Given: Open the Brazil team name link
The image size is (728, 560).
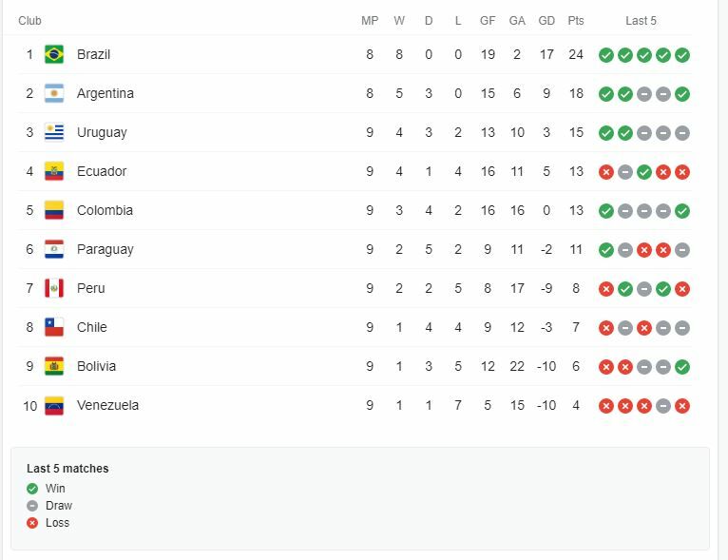Looking at the screenshot, I should (93, 54).
